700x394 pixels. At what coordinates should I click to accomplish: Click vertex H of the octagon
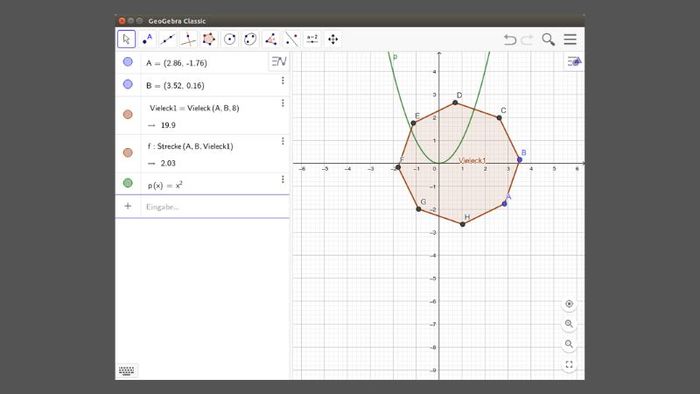point(462,224)
